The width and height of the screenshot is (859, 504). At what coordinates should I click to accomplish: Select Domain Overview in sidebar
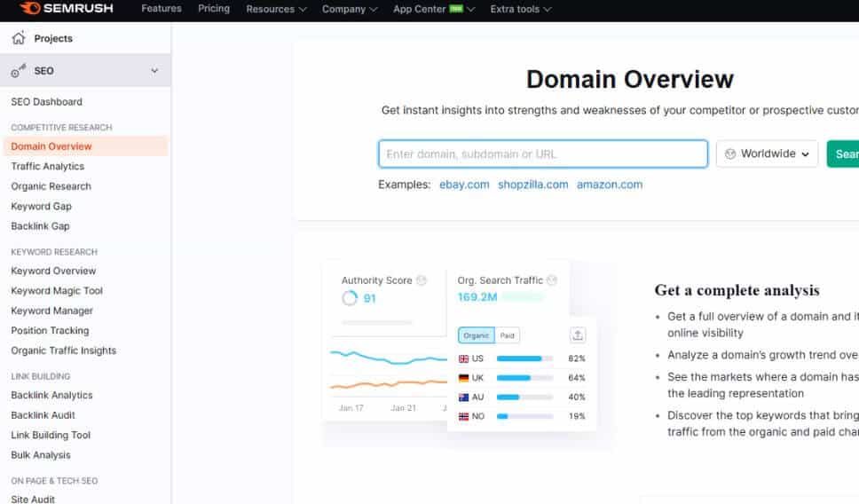click(x=85, y=146)
